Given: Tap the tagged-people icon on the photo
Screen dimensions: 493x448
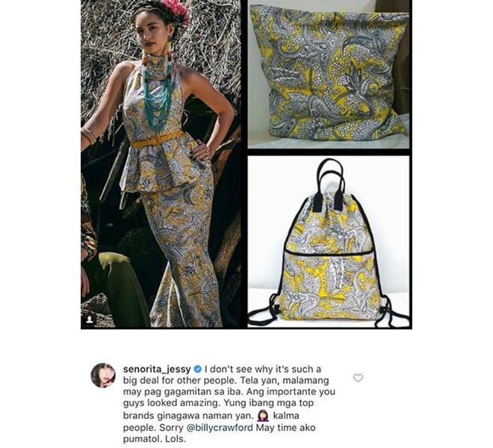Looking at the screenshot, I should coord(90,320).
